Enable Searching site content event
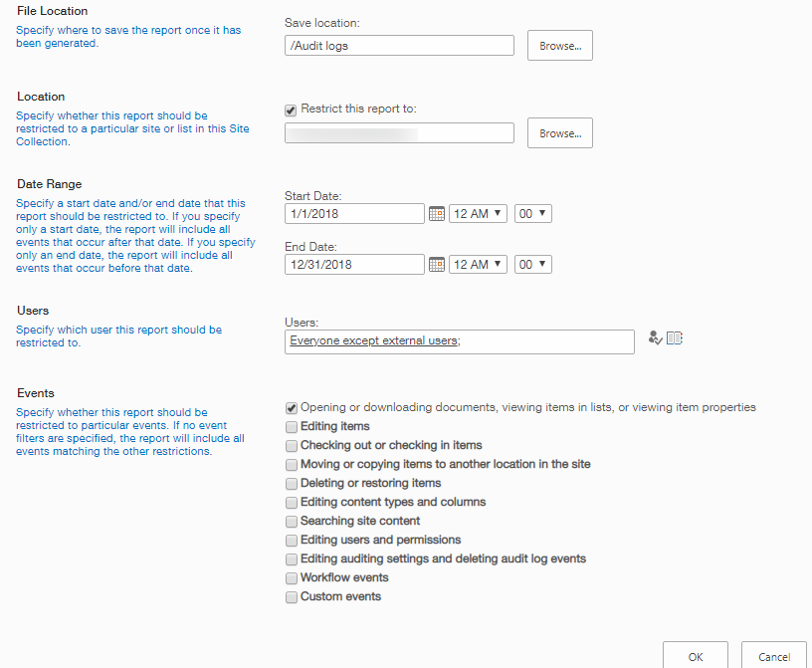Screen dimensions: 812x668 291,522
